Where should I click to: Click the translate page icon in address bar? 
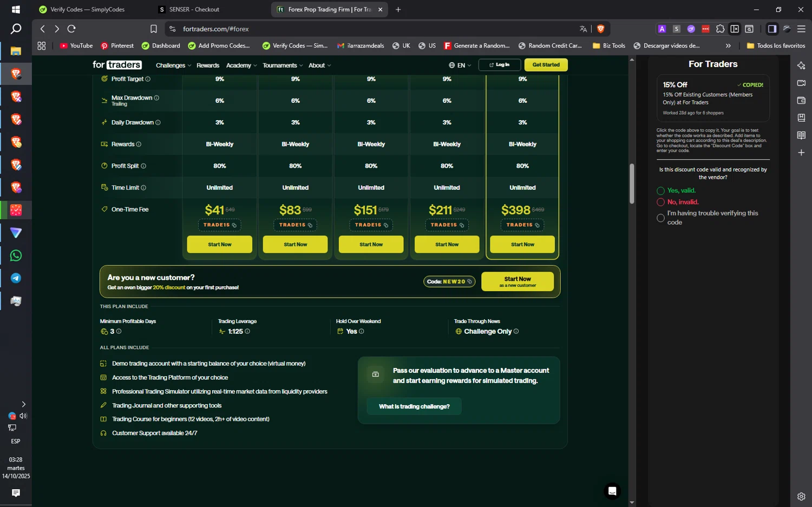[583, 29]
